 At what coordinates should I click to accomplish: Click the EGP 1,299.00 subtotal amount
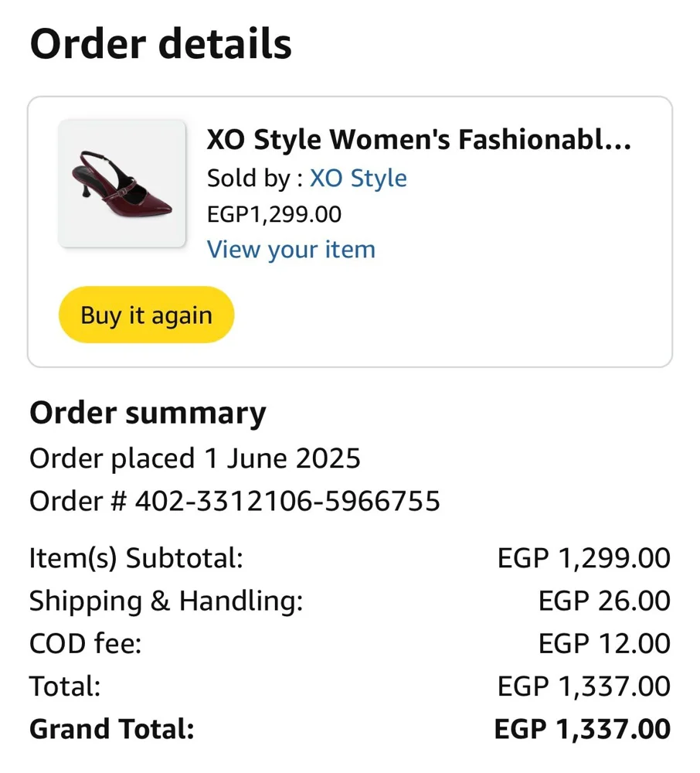point(584,559)
